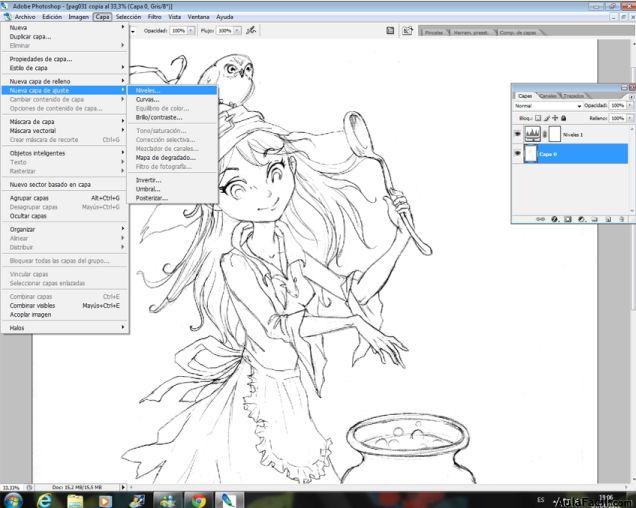Open the Pinceles palette tab
Screen dimensions: 636x508
[x=434, y=32]
